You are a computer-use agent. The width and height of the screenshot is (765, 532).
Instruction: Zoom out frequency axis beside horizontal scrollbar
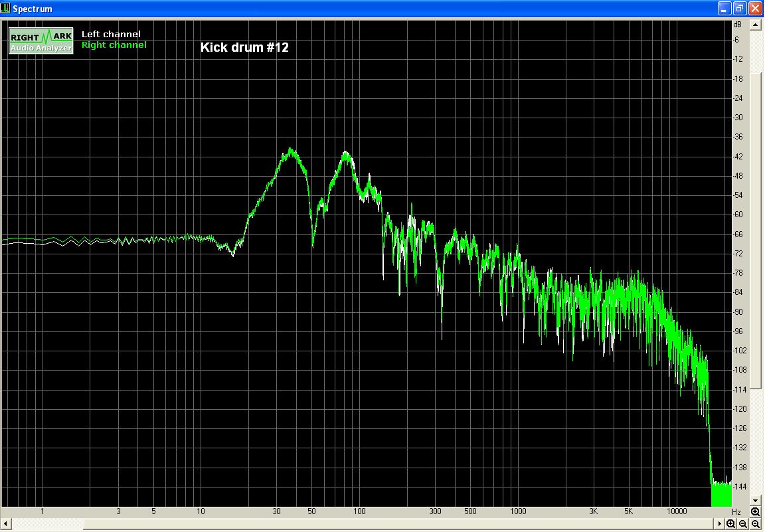coord(743,524)
